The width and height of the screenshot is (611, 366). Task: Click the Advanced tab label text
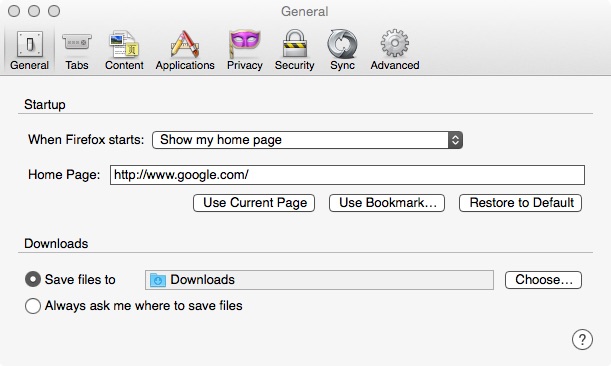tap(395, 65)
